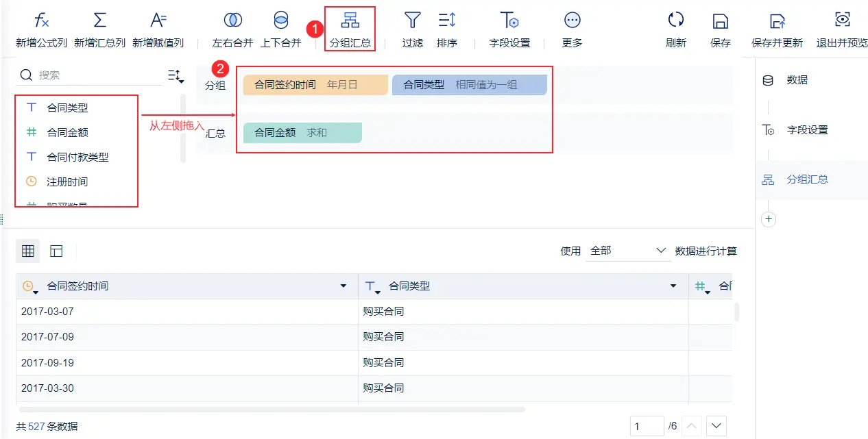Select 分组汇总 step label in right panel
Image resolution: width=868 pixels, height=439 pixels.
coord(807,179)
